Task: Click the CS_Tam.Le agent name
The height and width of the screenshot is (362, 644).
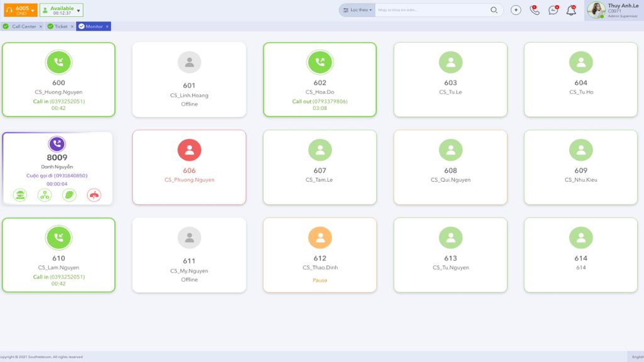Action: 319,180
